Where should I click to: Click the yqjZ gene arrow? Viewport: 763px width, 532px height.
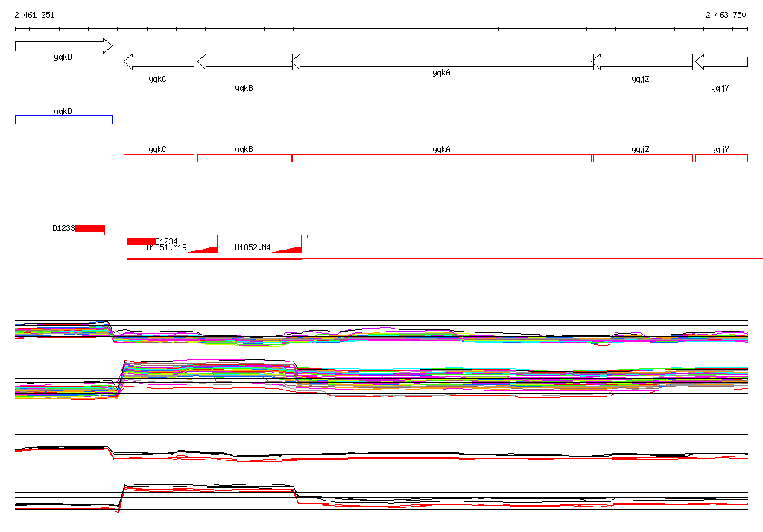pos(642,62)
